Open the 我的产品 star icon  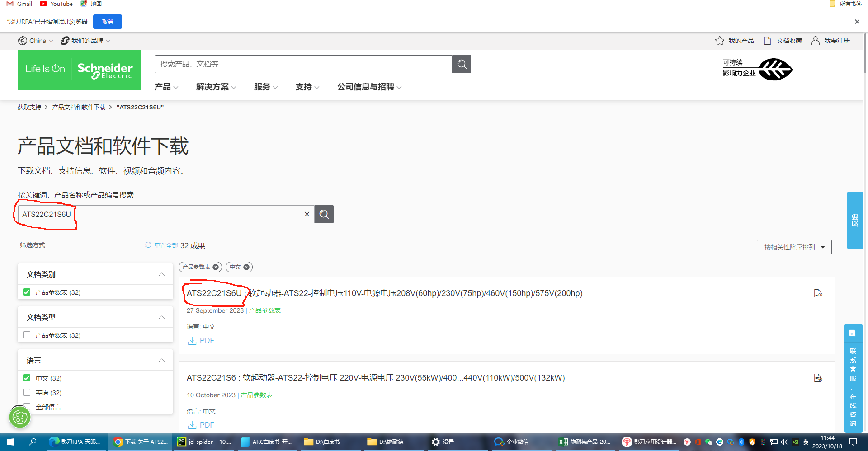[720, 41]
